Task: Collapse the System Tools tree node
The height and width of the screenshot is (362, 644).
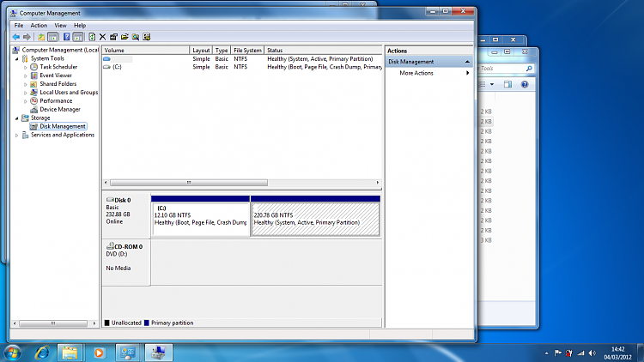Action: [x=17, y=58]
